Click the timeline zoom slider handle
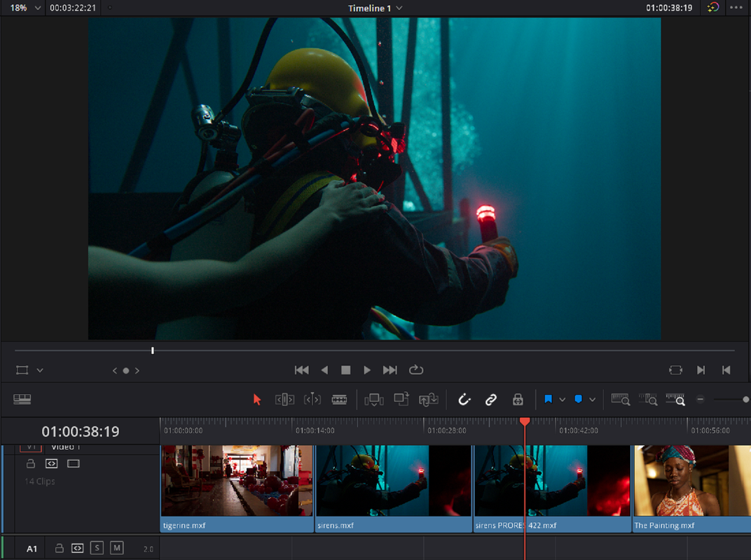 pyautogui.click(x=745, y=399)
